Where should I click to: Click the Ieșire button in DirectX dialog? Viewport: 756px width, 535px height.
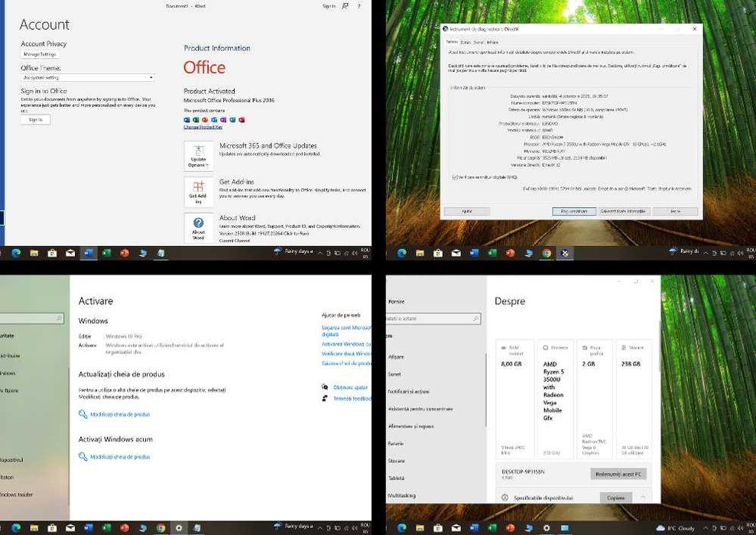coord(675,211)
